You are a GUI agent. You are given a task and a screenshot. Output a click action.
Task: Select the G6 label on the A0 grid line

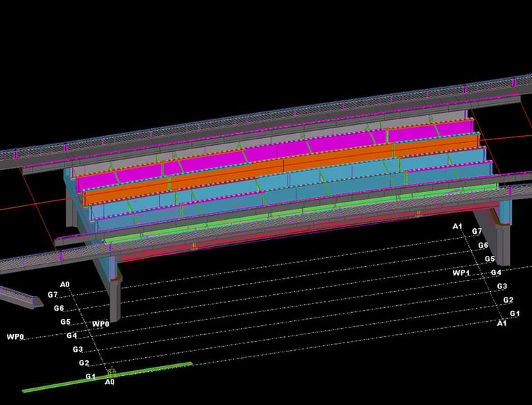point(59,308)
